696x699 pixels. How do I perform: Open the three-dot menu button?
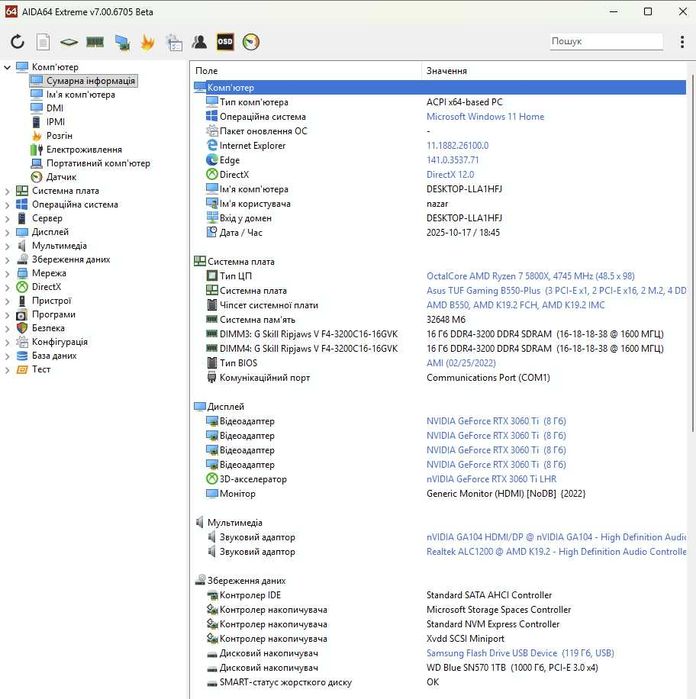point(682,41)
